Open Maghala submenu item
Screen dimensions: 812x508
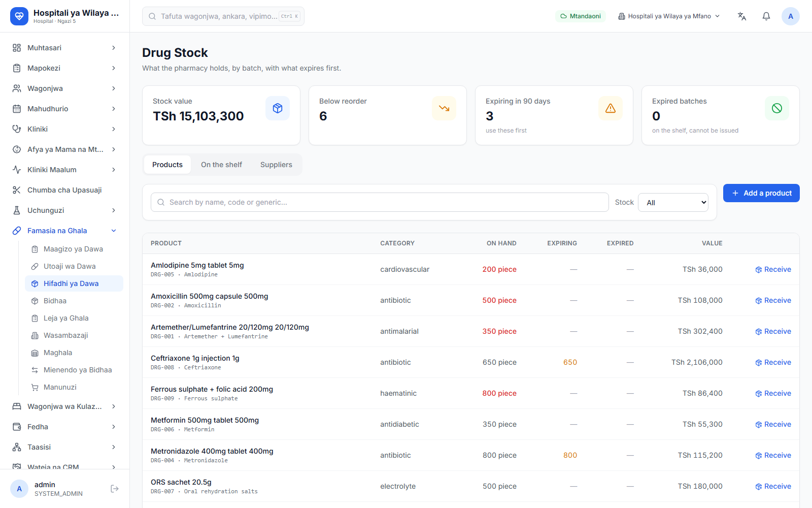(74, 353)
